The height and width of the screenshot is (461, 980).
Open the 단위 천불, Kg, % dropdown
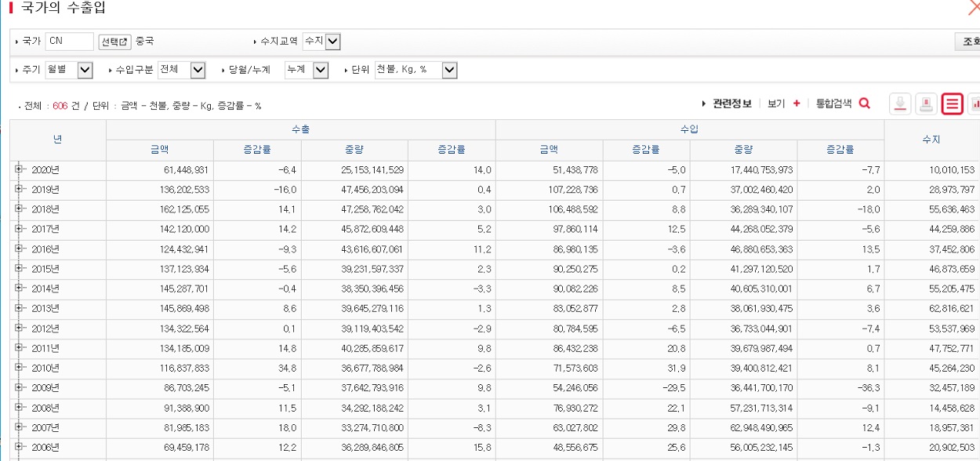pos(416,70)
